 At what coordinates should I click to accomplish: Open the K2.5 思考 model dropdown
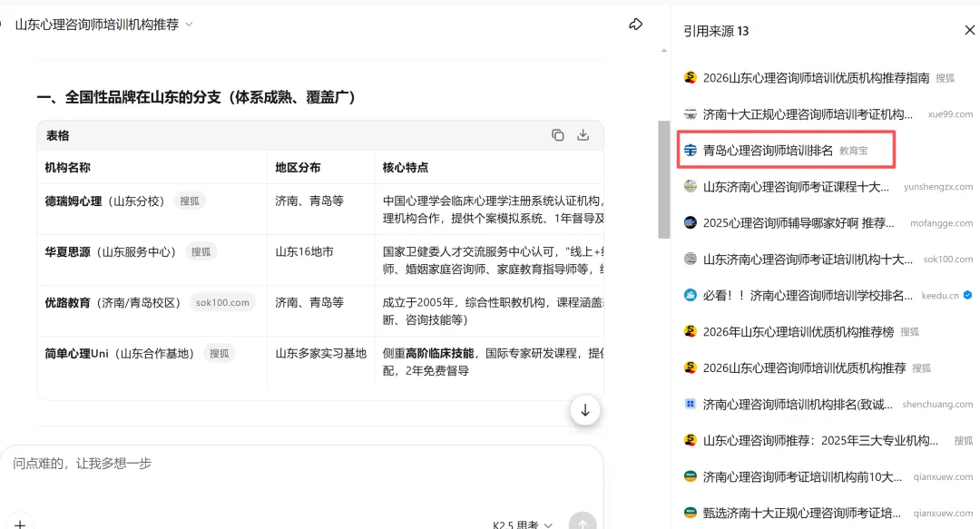522,524
